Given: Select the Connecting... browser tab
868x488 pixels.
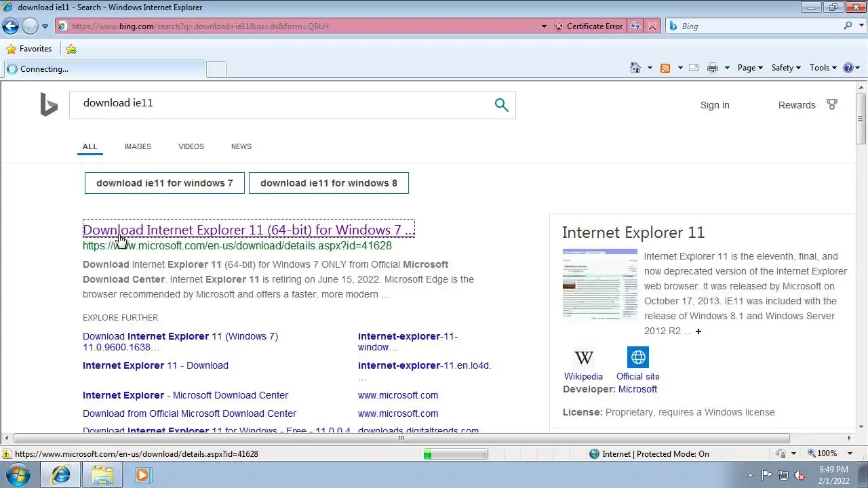Looking at the screenshot, I should [105, 69].
